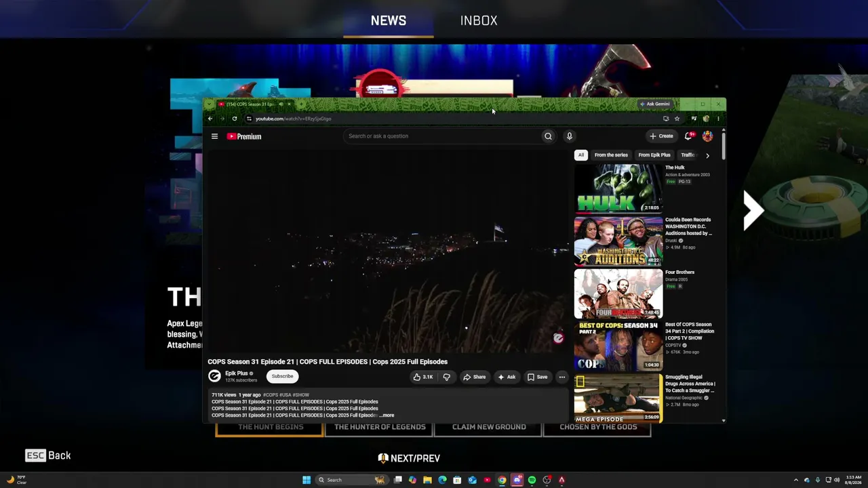Go back in Chrome browser
The height and width of the screenshot is (488, 868).
click(x=210, y=119)
